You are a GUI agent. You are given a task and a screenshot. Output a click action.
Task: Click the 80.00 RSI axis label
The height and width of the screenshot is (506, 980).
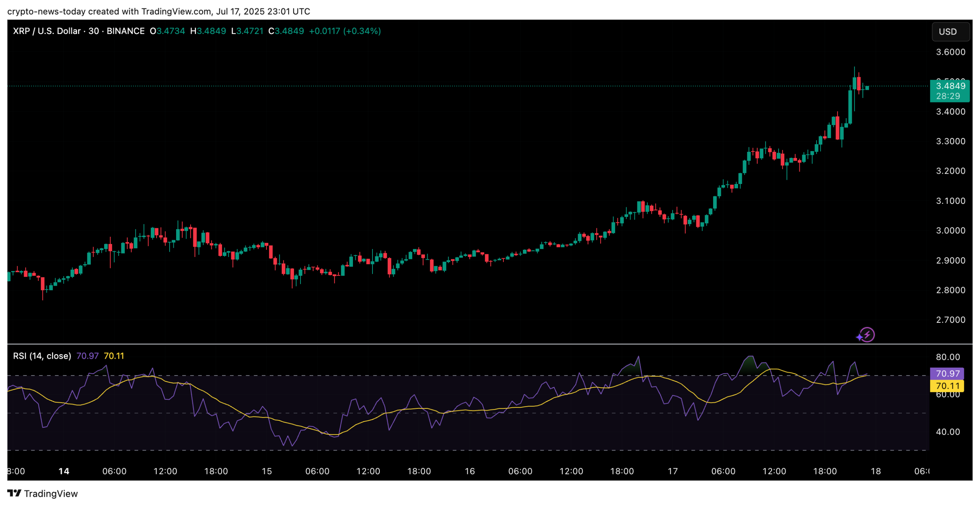(948, 357)
